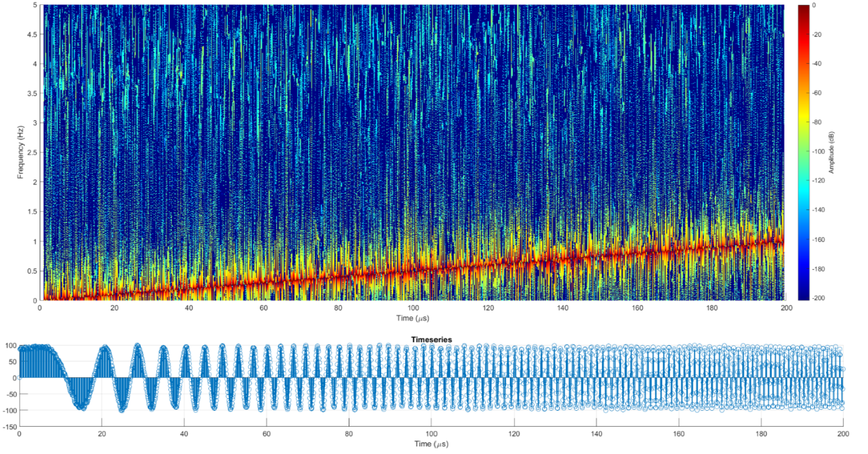Click the "-120" colorbar tick label

[x=818, y=180]
